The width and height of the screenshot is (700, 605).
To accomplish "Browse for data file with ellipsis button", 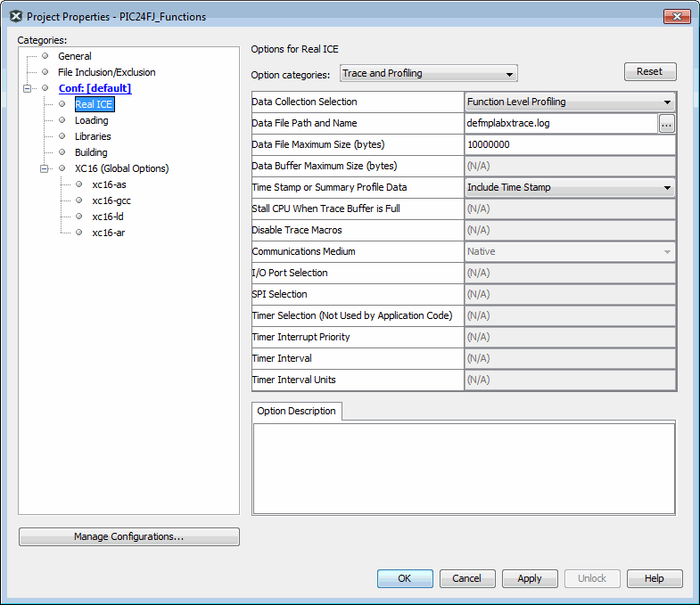I will (x=666, y=124).
